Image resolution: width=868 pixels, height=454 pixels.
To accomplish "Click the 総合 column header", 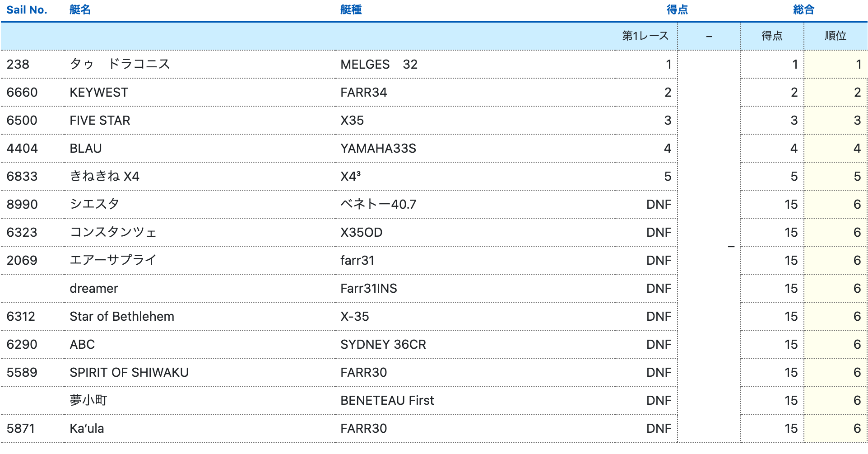I will pos(803,10).
